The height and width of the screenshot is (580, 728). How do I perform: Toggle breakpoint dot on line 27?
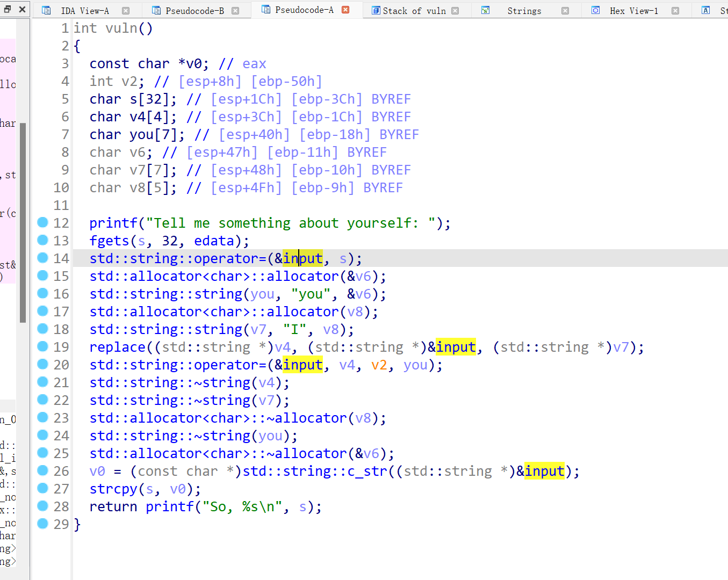[x=43, y=488]
